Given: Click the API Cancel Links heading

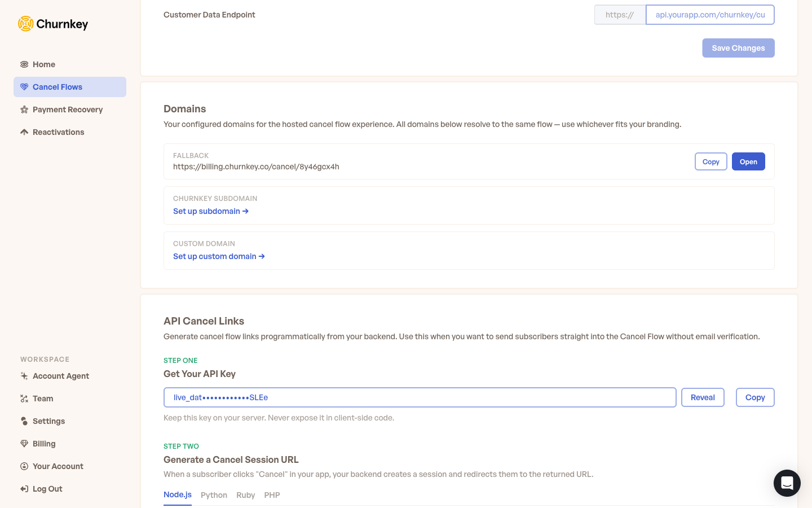Looking at the screenshot, I should (204, 321).
